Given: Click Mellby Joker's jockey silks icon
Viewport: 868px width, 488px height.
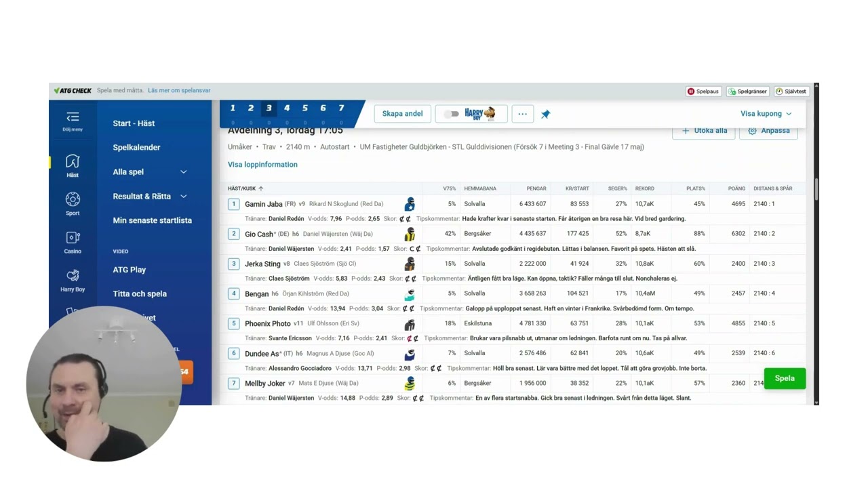Looking at the screenshot, I should [x=410, y=383].
